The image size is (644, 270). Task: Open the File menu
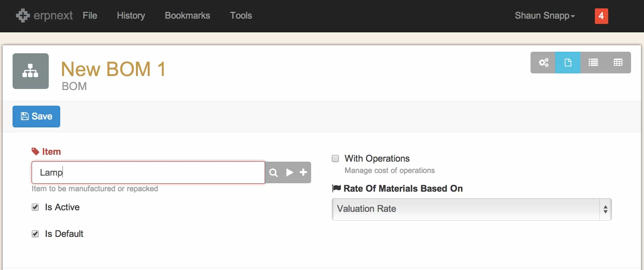coord(90,16)
